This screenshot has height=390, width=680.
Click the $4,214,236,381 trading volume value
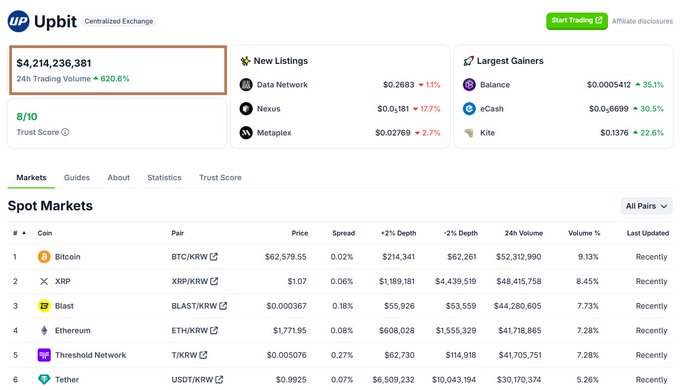point(54,63)
